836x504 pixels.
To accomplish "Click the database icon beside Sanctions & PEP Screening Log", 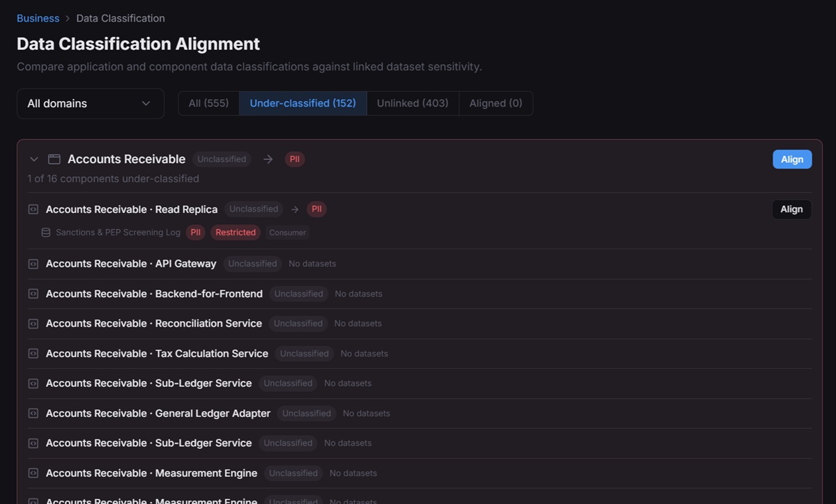I will [46, 233].
